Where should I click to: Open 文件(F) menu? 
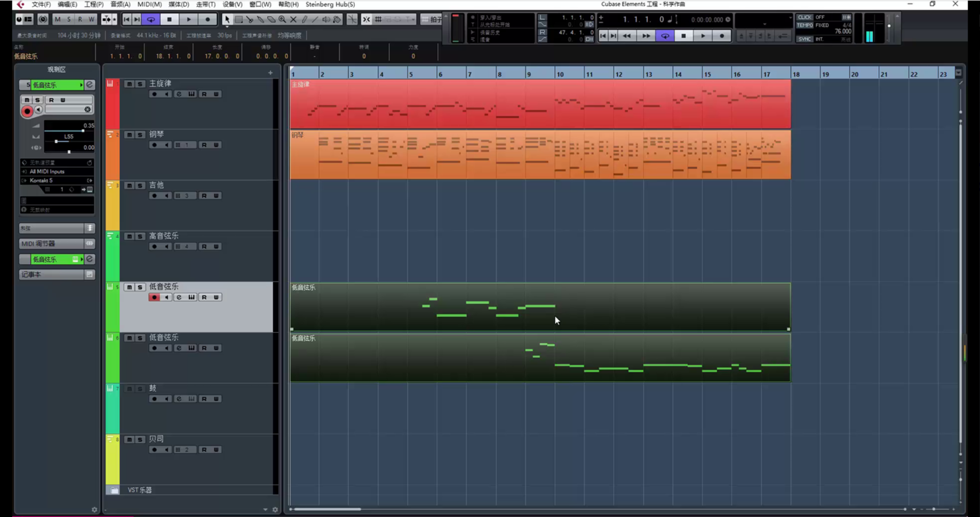pyautogui.click(x=41, y=4)
